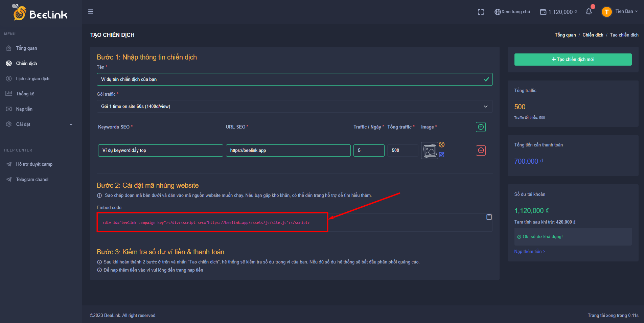Delete keyword row with red minus
This screenshot has width=644, height=323.
pos(481,151)
